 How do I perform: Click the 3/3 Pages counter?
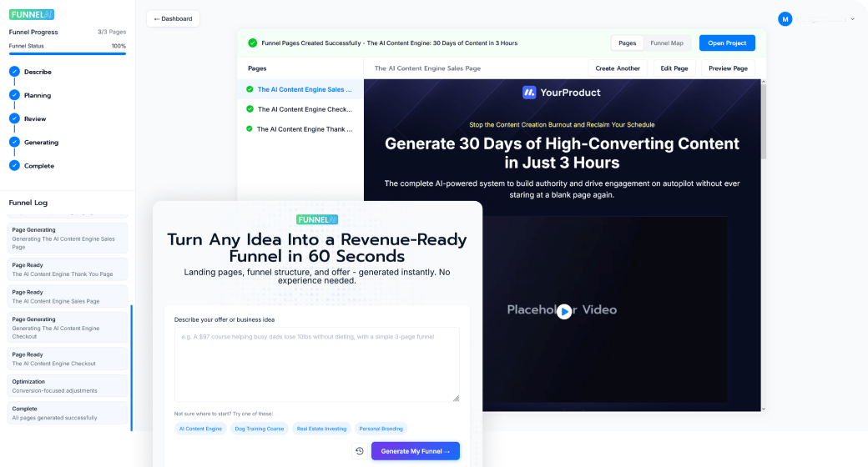[x=112, y=32]
